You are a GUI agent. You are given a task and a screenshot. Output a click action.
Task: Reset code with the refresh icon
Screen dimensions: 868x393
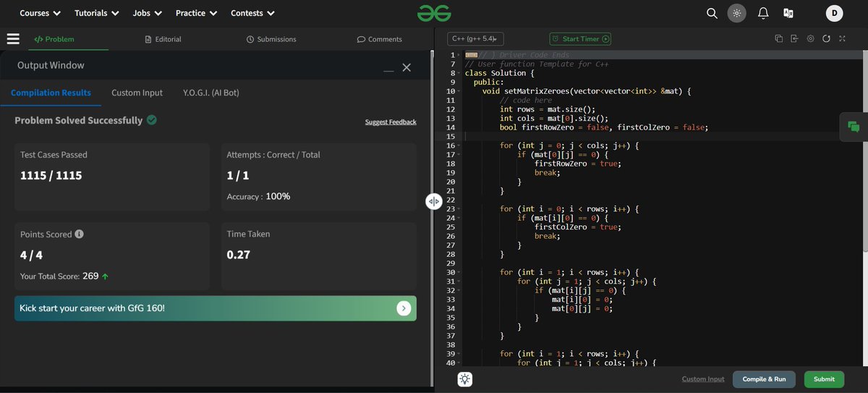click(x=826, y=39)
